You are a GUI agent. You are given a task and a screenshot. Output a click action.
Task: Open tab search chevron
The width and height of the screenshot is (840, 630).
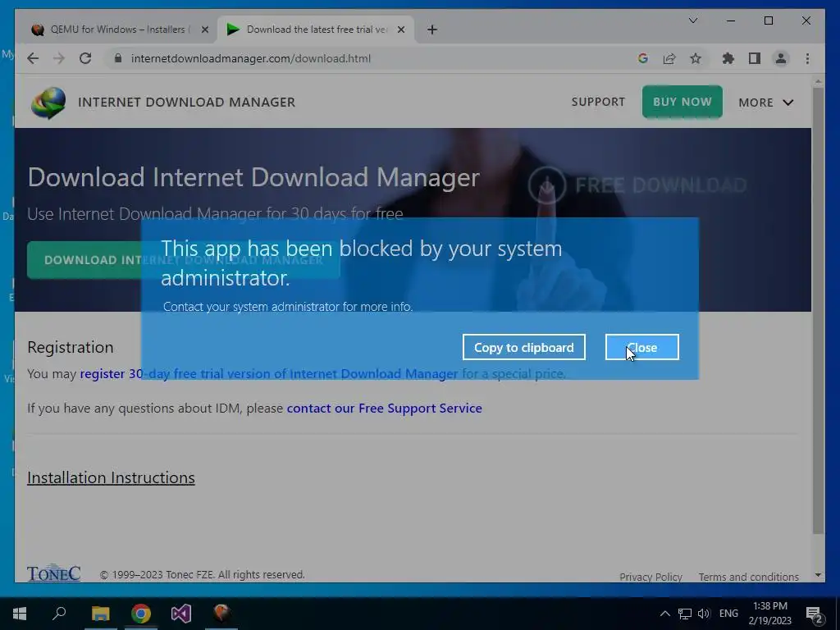point(692,21)
